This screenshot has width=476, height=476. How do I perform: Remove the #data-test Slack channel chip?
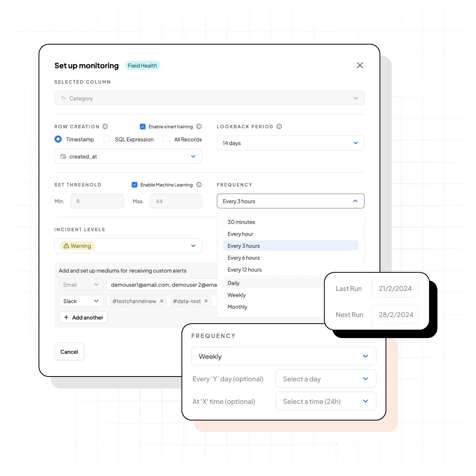coord(206,301)
